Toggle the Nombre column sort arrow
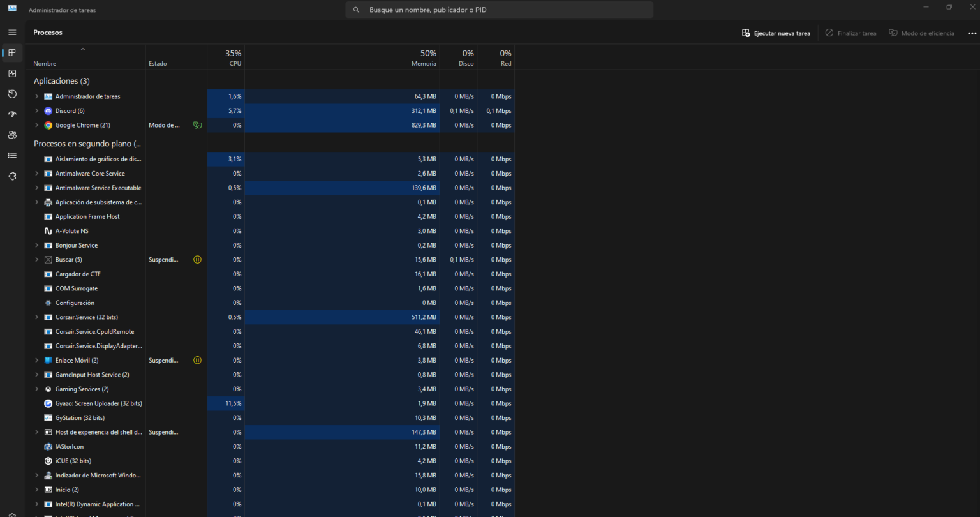980x517 pixels. point(83,49)
